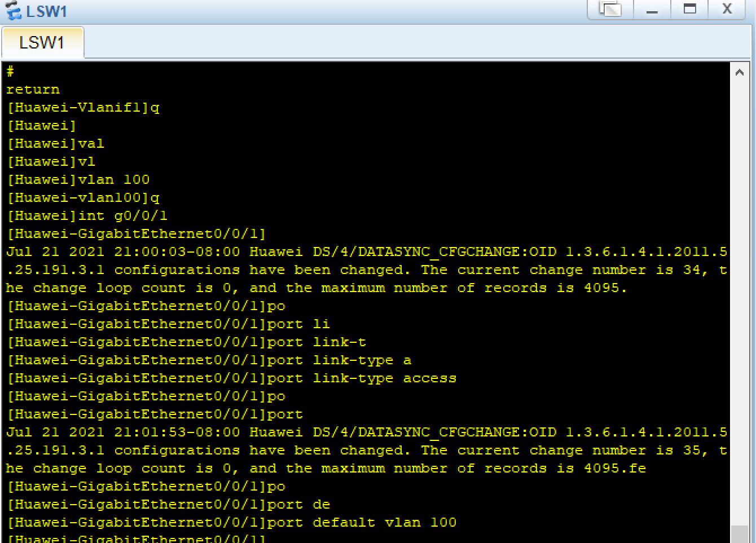This screenshot has height=543, width=756.
Task: Close the LSW1 window
Action: (x=727, y=9)
